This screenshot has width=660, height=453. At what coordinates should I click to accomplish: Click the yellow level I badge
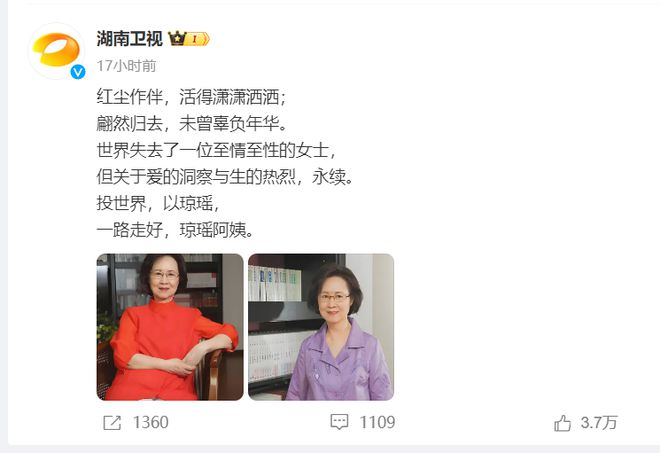pyautogui.click(x=197, y=39)
